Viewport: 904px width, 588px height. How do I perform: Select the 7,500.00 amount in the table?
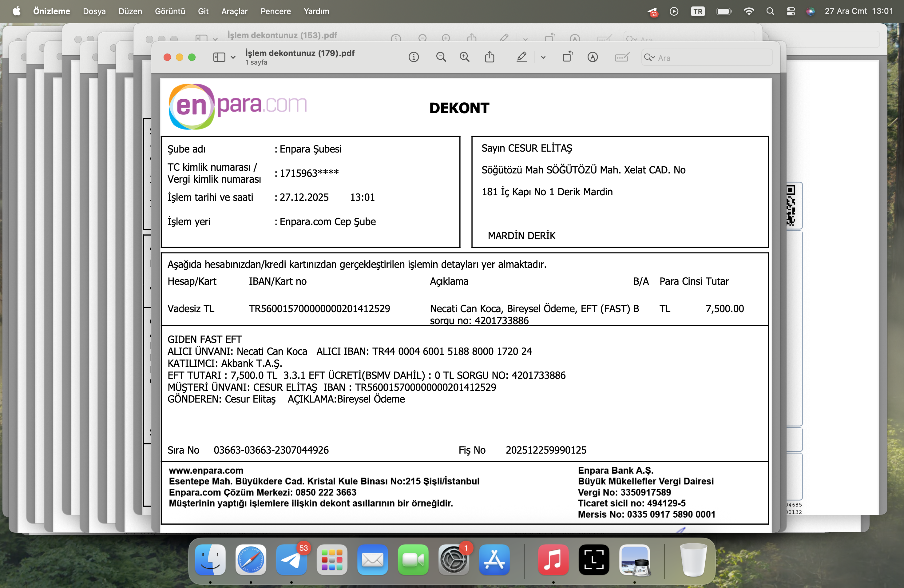tap(725, 308)
